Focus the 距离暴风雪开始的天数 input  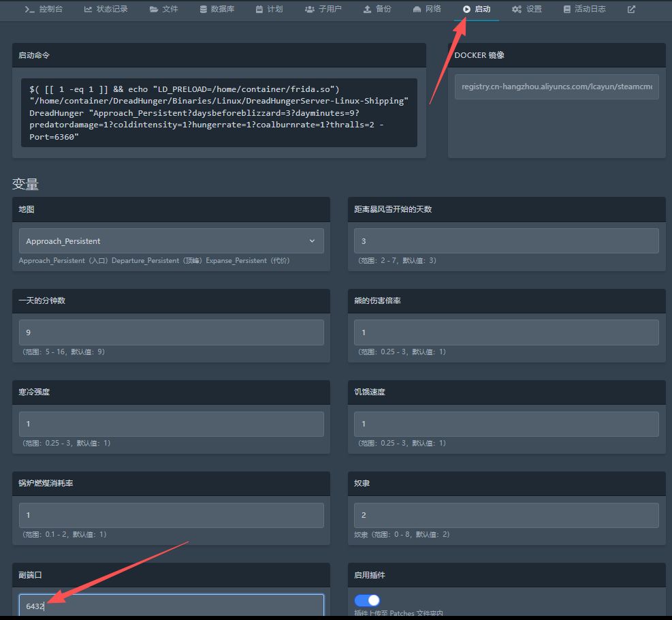[506, 241]
